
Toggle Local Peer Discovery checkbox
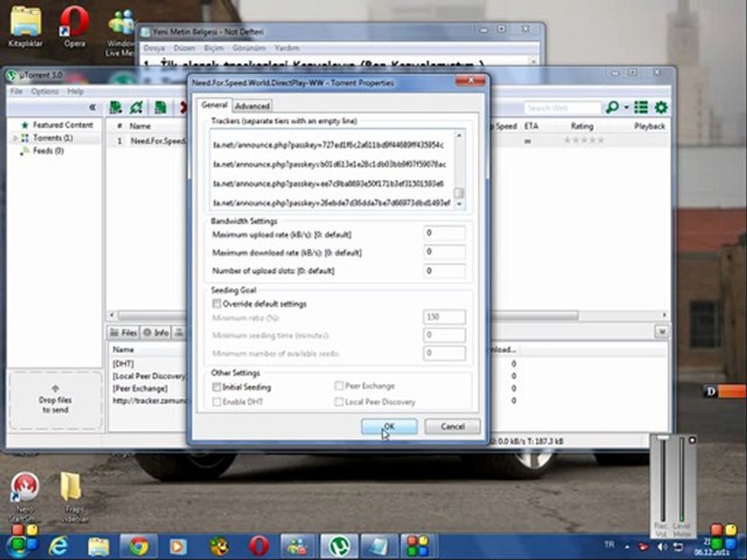tap(338, 402)
